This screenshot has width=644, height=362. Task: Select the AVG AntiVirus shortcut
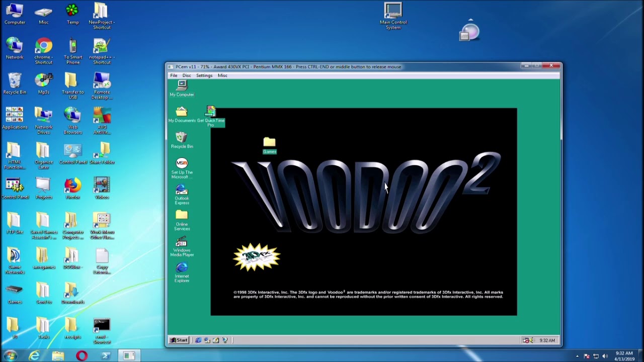(102, 121)
